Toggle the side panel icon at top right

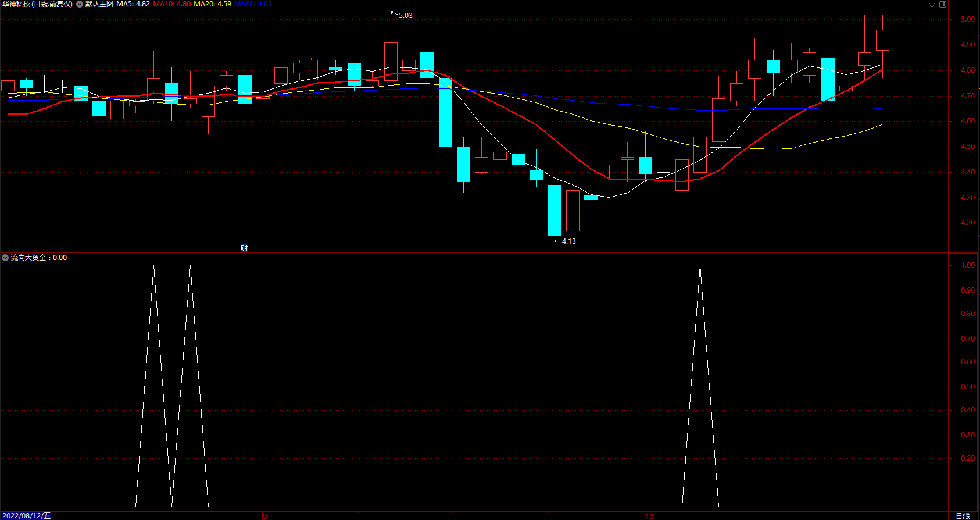tap(943, 4)
